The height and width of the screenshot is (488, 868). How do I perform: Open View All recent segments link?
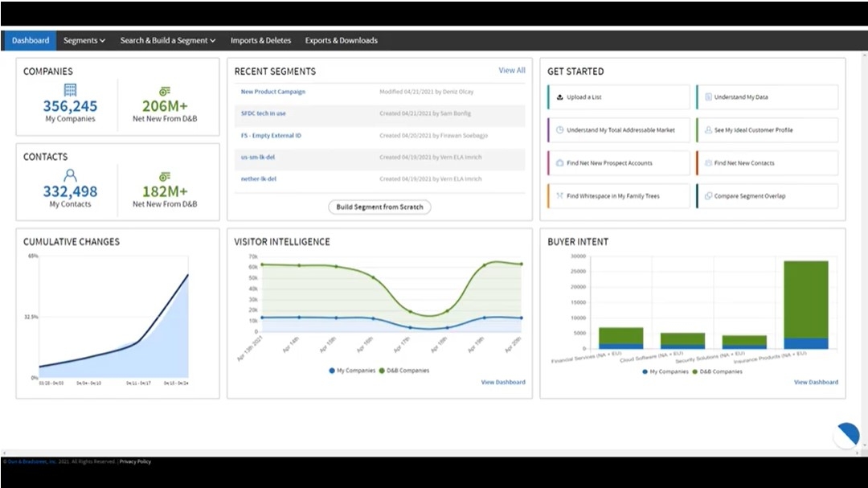tap(511, 71)
